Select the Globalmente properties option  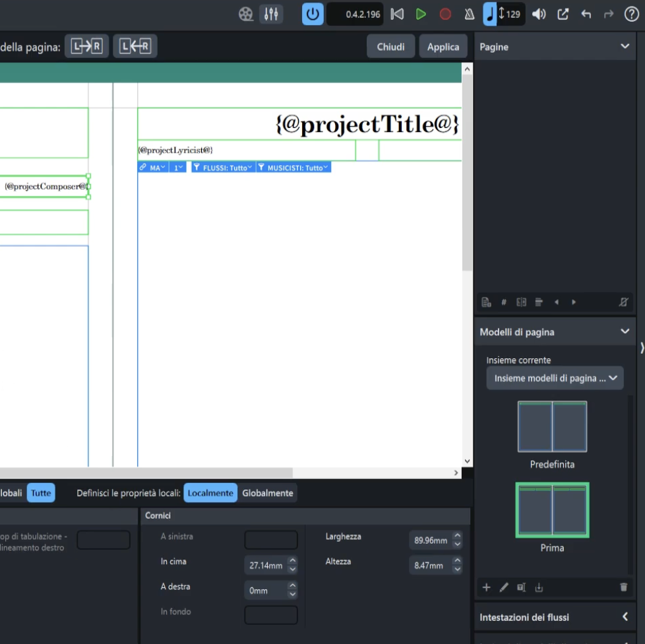268,493
